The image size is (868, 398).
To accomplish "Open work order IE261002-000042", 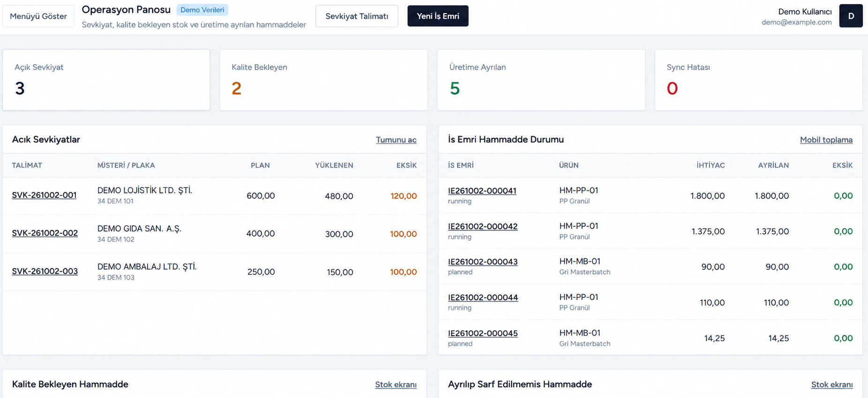I will [x=483, y=226].
